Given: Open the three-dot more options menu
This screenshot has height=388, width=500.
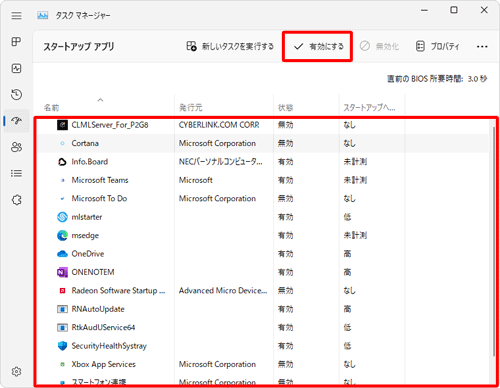Looking at the screenshot, I should tap(482, 46).
